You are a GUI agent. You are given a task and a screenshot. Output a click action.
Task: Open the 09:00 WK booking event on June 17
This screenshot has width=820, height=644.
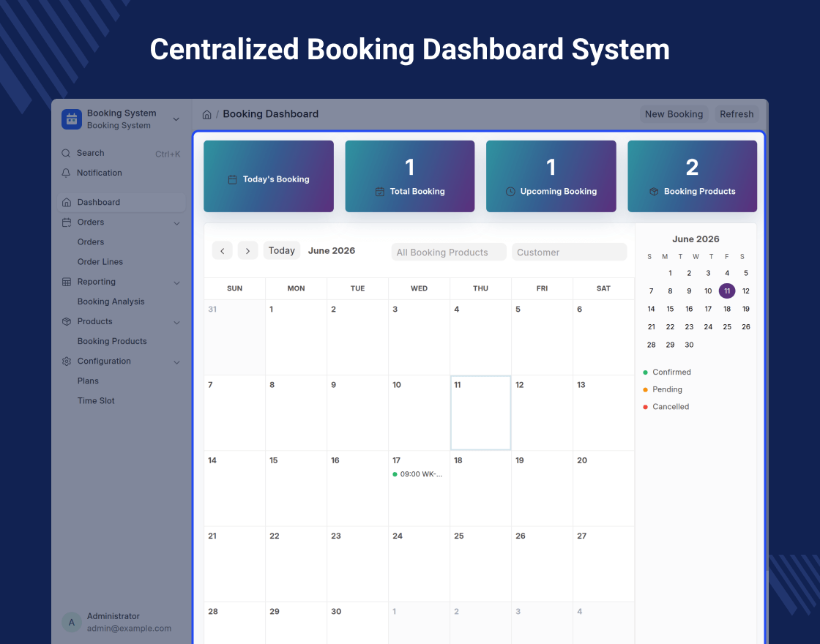(x=418, y=474)
